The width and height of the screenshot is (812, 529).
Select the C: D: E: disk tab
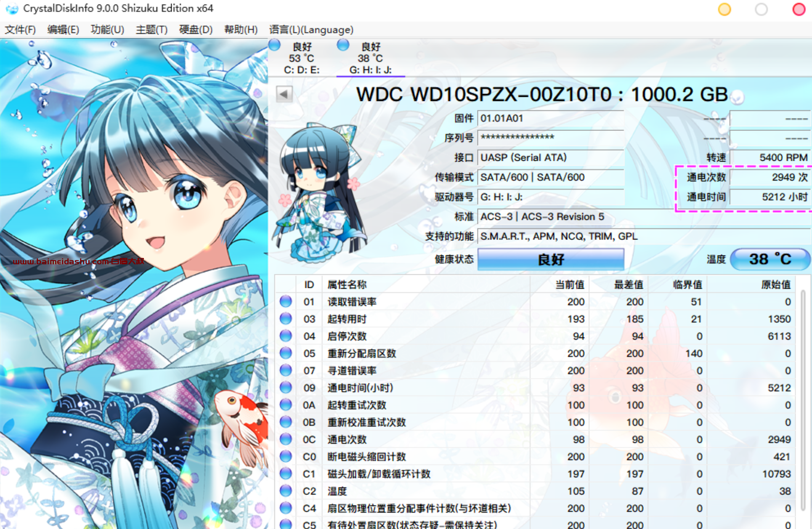click(301, 58)
